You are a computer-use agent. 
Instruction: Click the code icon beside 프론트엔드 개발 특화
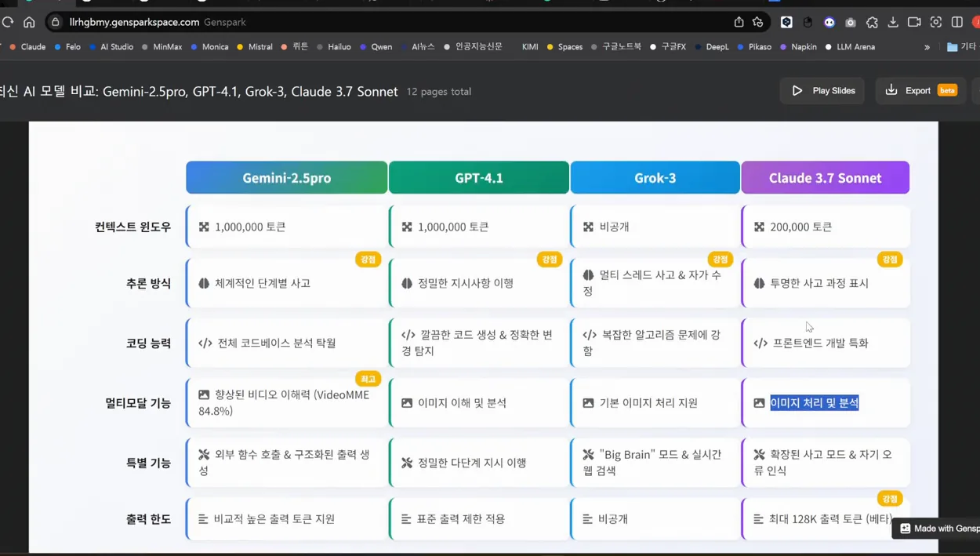pos(760,343)
